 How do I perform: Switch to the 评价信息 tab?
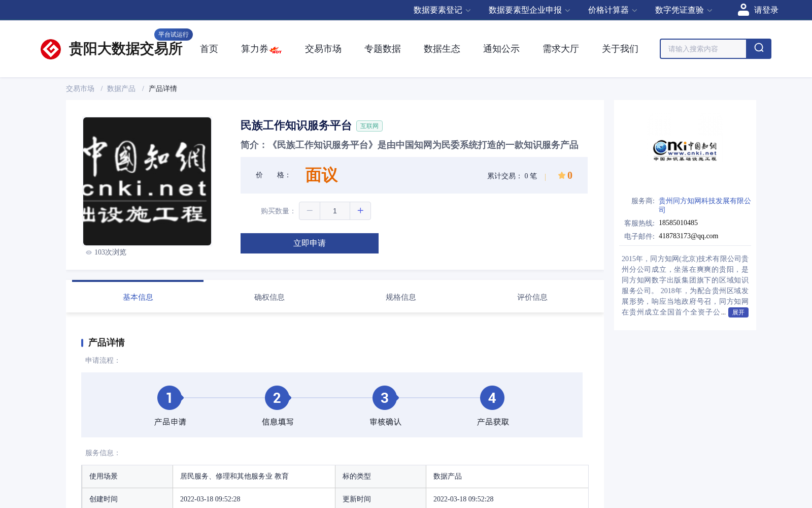(x=532, y=297)
